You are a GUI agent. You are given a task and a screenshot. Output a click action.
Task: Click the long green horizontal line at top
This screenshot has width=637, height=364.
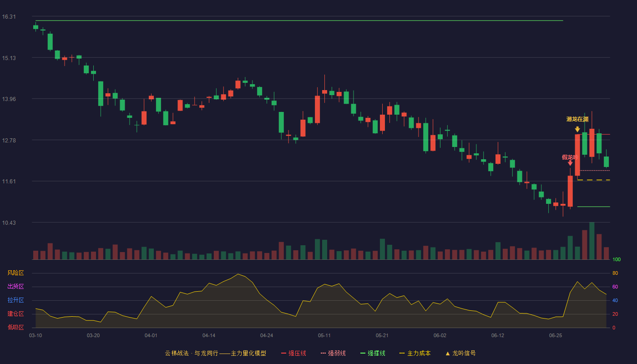(x=299, y=20)
